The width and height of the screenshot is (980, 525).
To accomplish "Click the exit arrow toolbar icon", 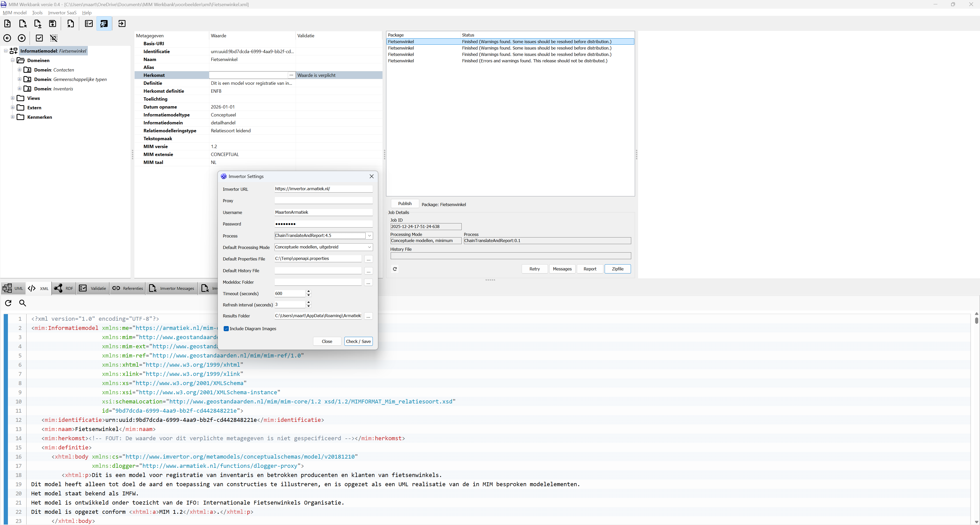I will point(122,23).
